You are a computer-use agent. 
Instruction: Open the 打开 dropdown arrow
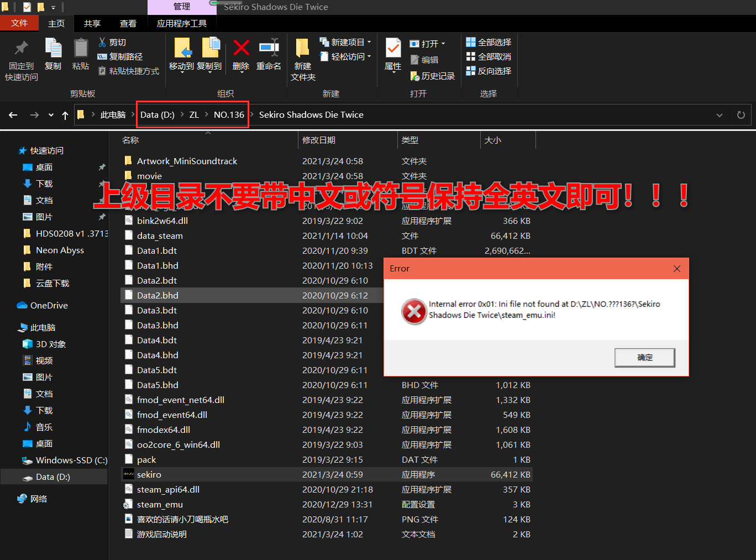[442, 43]
